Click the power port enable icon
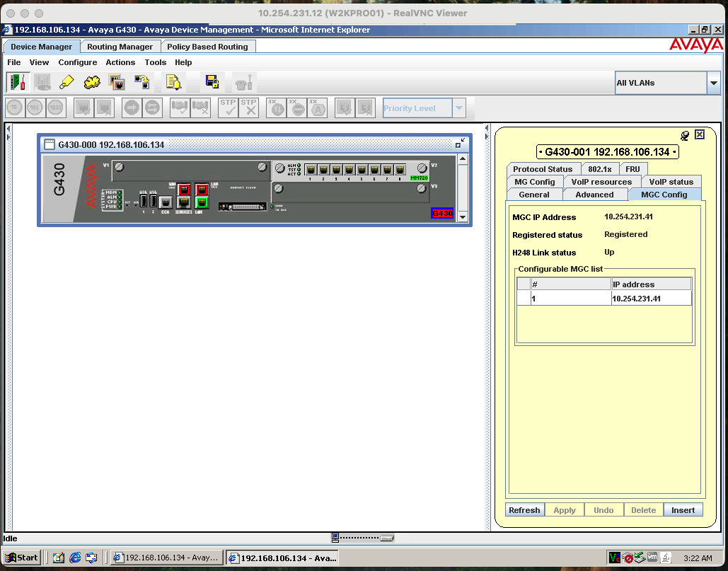This screenshot has width=728, height=571. [x=345, y=108]
